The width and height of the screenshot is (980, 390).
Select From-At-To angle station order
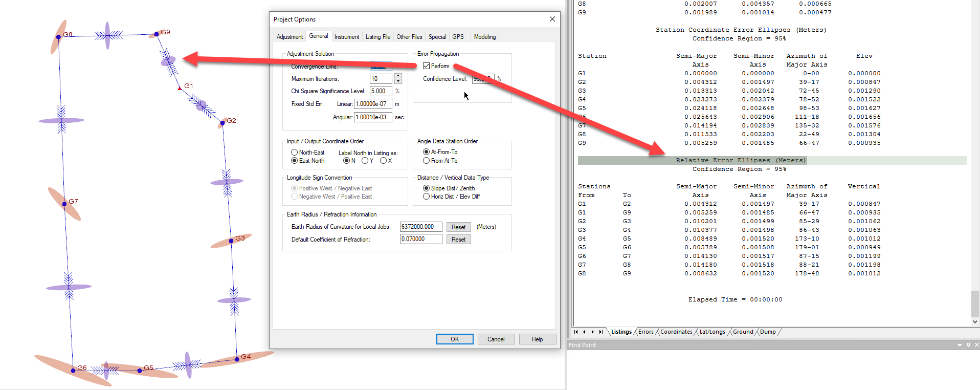tap(426, 161)
